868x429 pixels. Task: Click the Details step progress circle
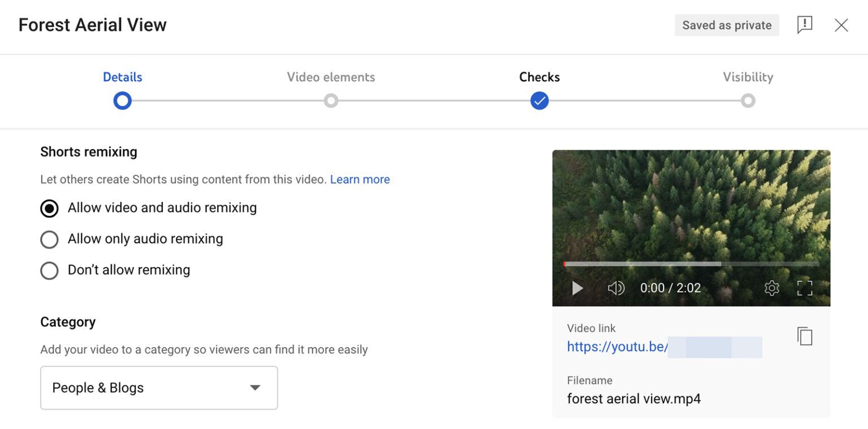122,101
